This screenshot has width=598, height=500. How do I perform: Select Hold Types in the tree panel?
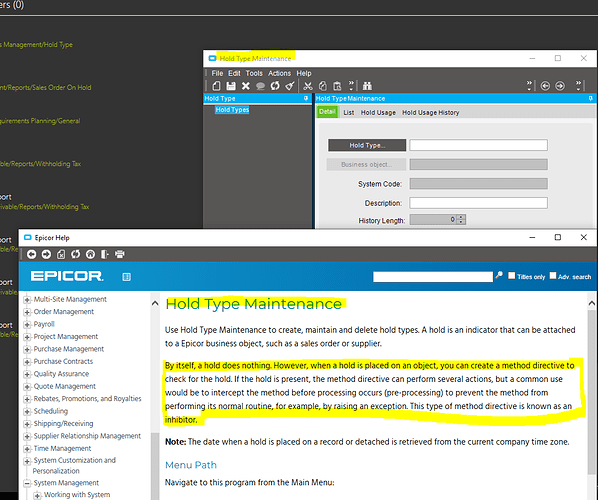[x=232, y=110]
